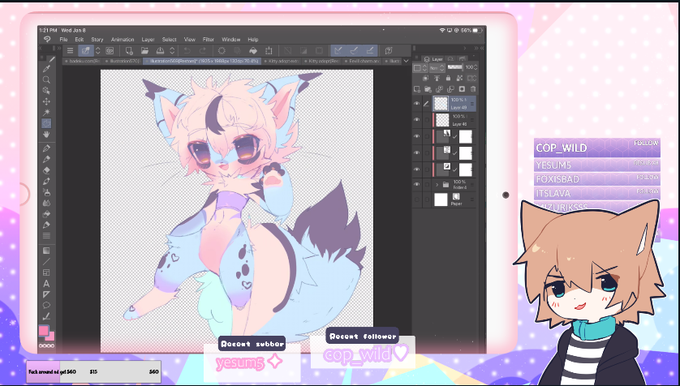Select the Gradient tool
This screenshot has width=680, height=386.
coord(46,251)
